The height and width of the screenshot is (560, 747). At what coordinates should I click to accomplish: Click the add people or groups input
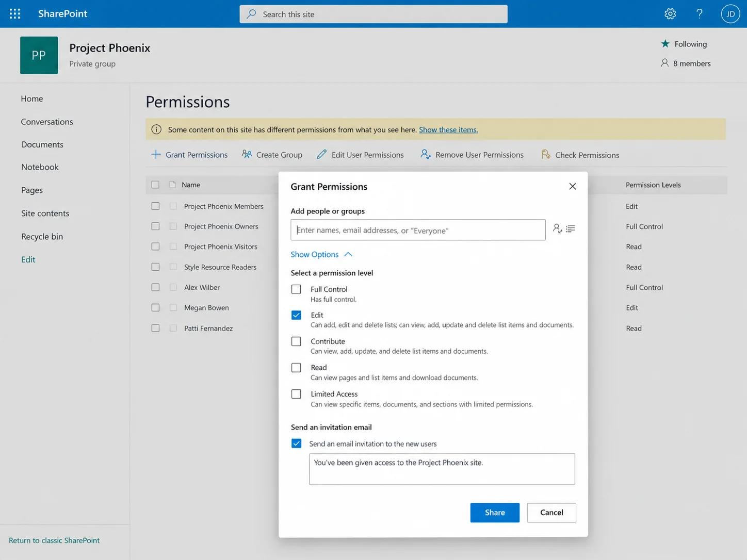pos(418,230)
